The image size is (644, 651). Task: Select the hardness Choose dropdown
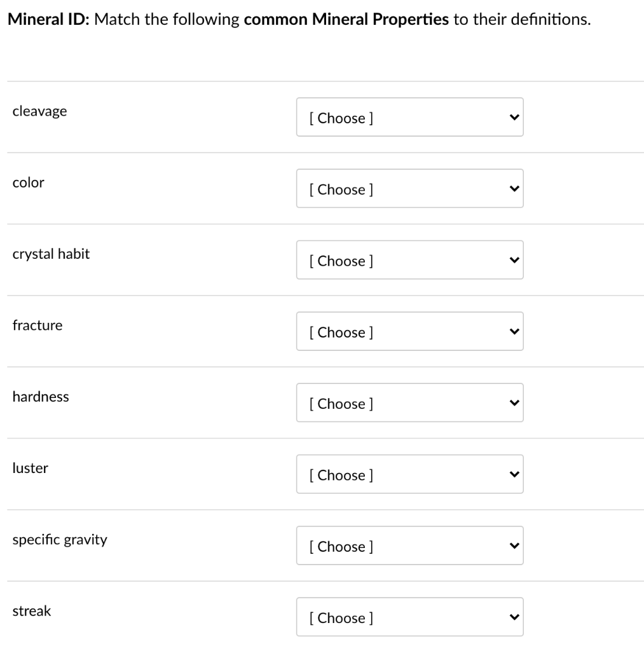(x=409, y=402)
